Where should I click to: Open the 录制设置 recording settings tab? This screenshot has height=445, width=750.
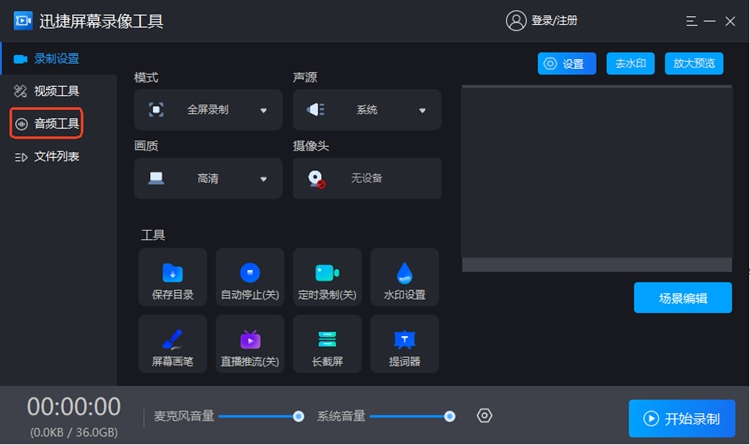tap(58, 58)
